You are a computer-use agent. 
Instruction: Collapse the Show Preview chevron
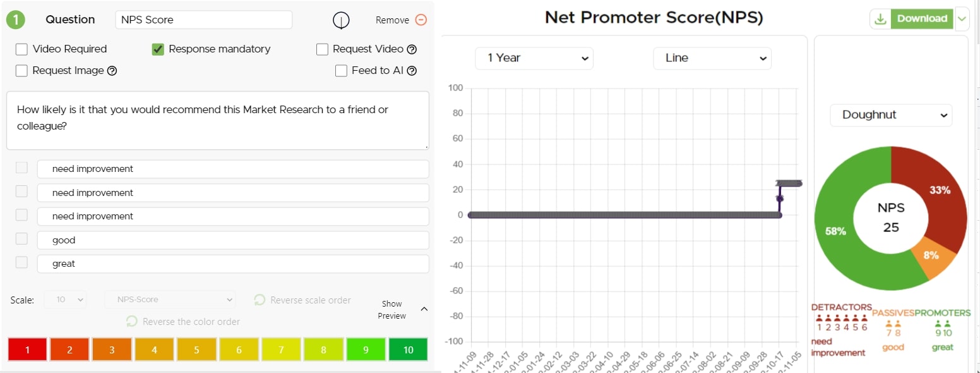point(424,309)
